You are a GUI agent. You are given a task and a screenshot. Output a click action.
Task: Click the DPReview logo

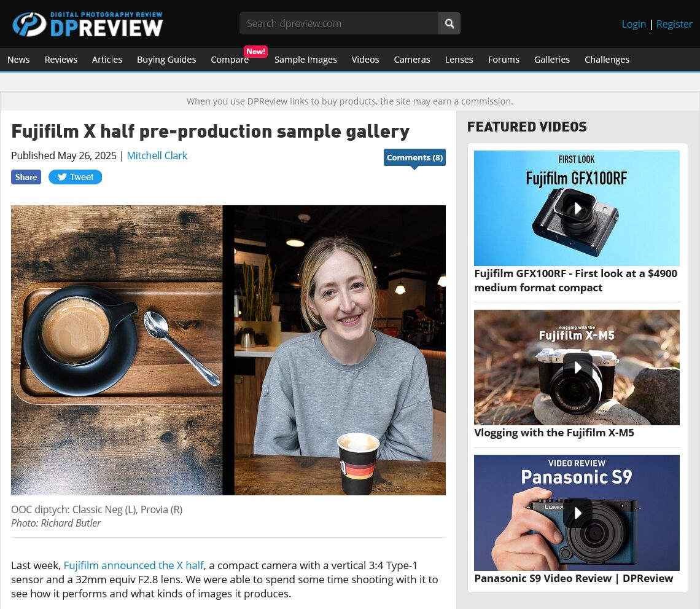pos(87,24)
